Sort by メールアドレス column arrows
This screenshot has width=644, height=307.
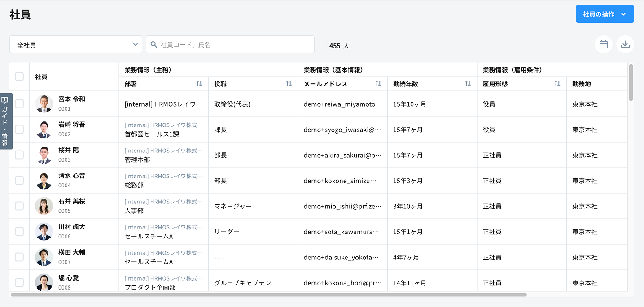pos(378,84)
